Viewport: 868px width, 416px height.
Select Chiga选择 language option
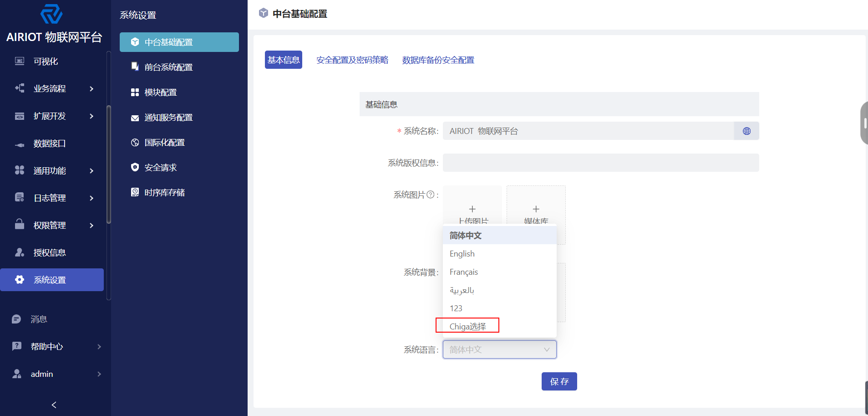coord(499,326)
